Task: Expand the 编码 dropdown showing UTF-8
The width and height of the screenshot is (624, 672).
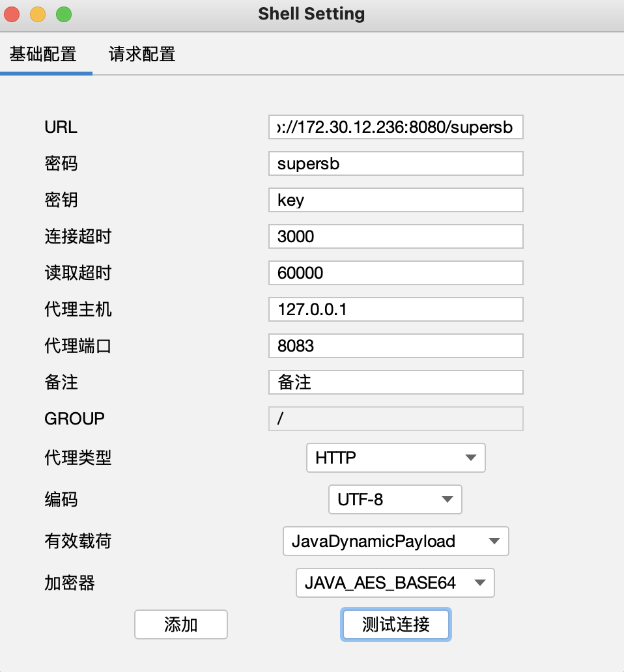Action: pyautogui.click(x=395, y=499)
